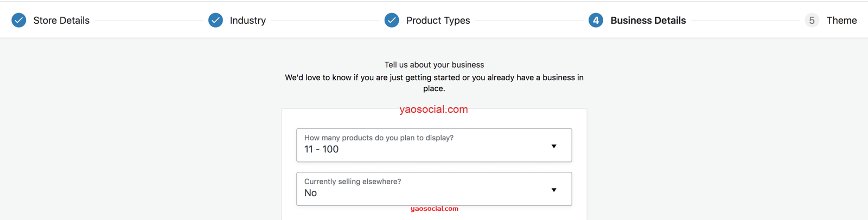868x220 pixels.
Task: Click the step 4 number circle
Action: pyautogui.click(x=596, y=21)
